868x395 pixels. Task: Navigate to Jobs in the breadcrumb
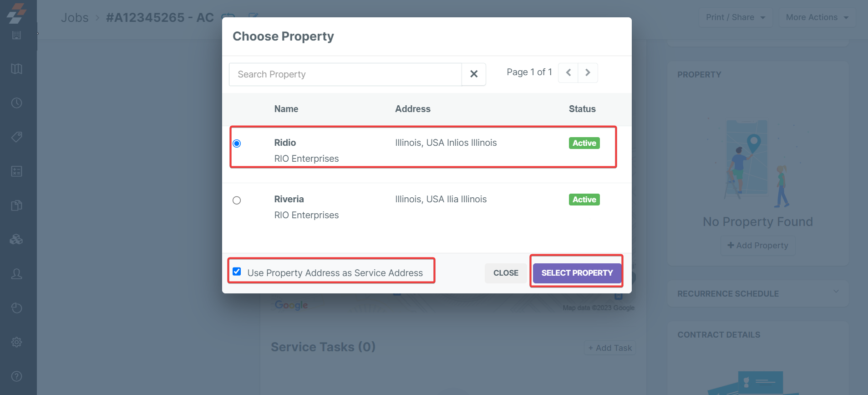coord(75,18)
